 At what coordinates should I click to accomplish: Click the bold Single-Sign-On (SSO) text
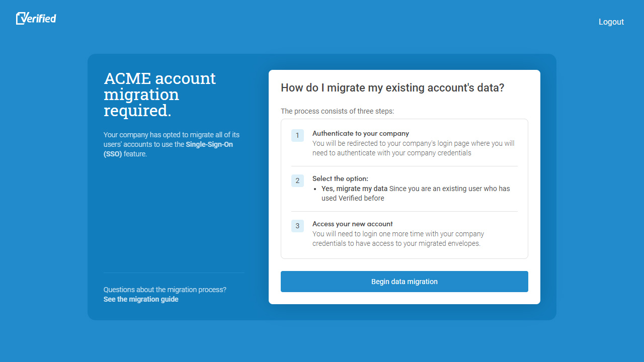coord(168,149)
